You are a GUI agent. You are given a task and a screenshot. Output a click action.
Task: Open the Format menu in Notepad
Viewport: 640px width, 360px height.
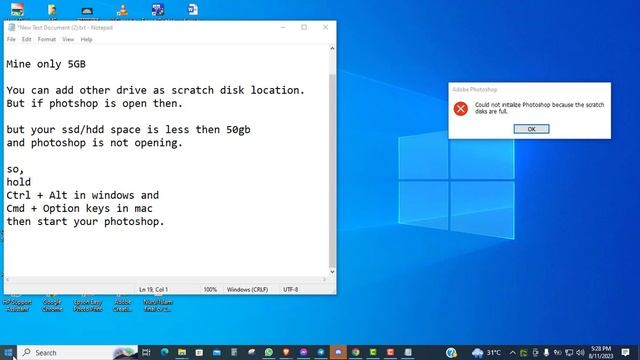tap(47, 39)
